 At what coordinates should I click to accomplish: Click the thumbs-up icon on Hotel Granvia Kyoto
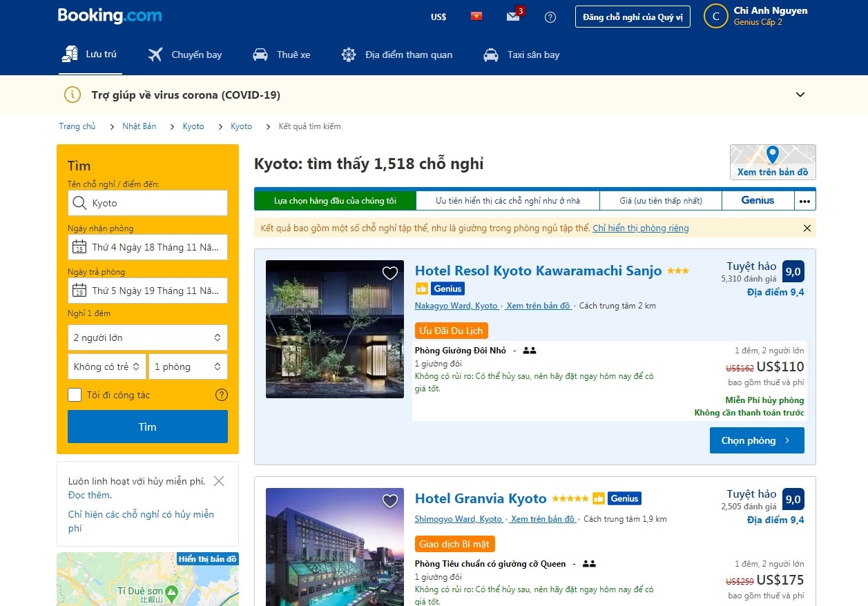[x=599, y=498]
